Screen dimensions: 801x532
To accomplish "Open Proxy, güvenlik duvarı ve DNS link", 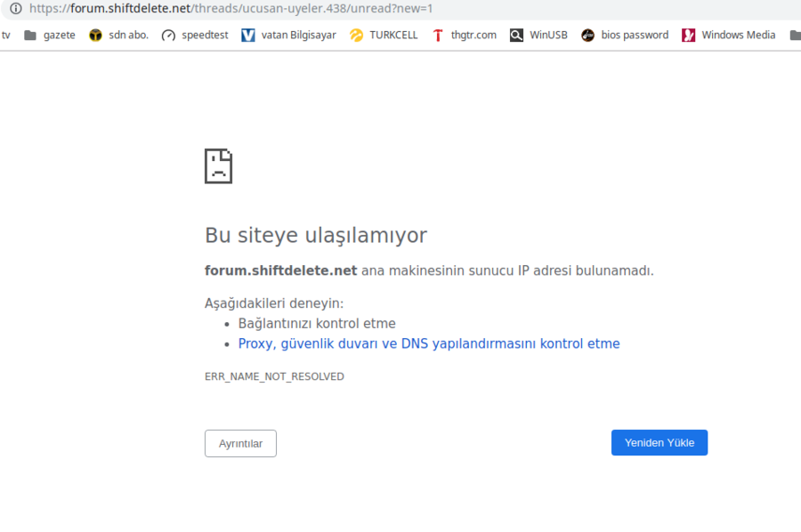I will tap(429, 343).
